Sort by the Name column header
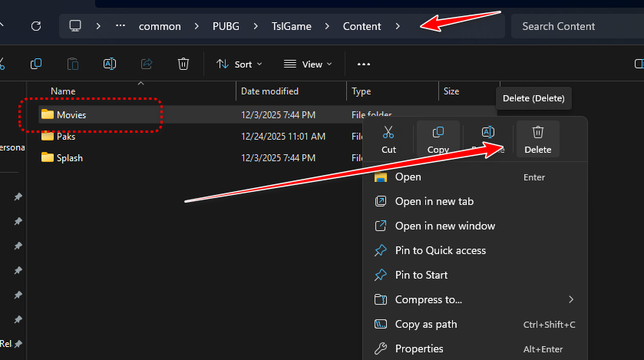This screenshot has width=644, height=360. [x=63, y=91]
